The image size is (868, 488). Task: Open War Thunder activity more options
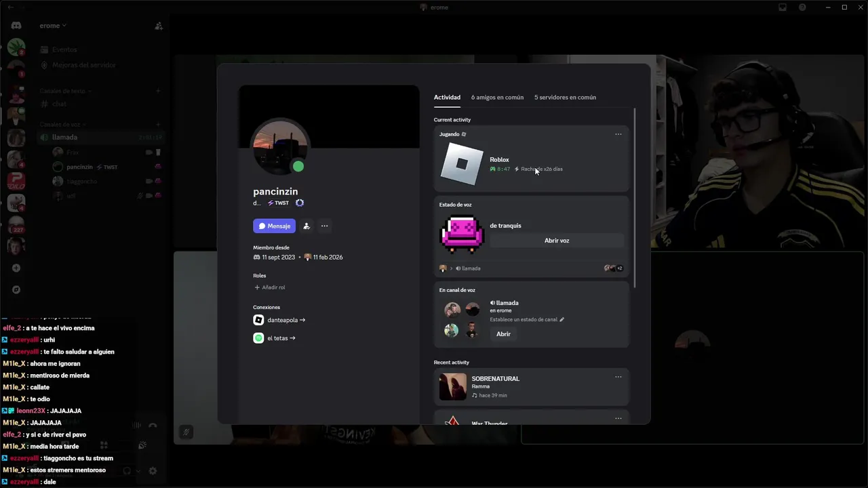618,418
